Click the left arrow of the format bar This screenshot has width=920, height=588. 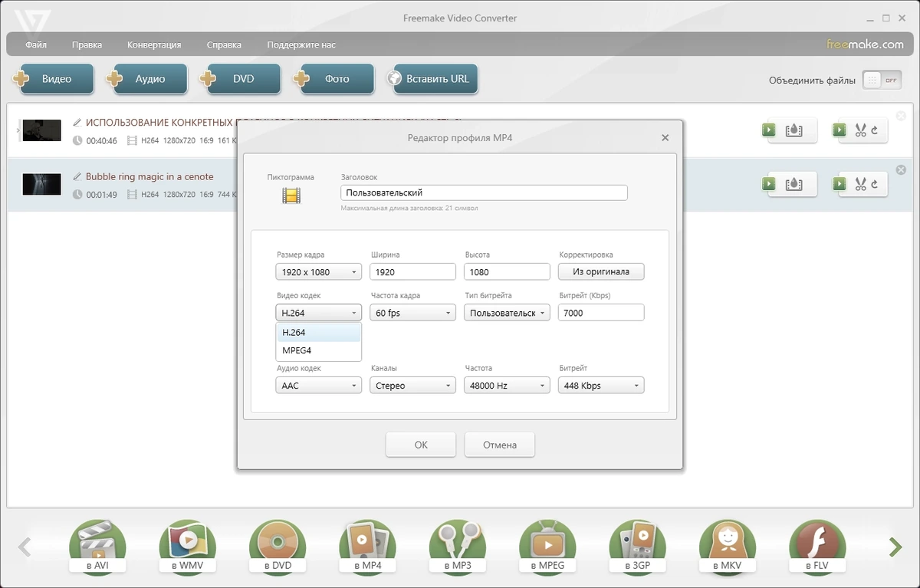(25, 547)
